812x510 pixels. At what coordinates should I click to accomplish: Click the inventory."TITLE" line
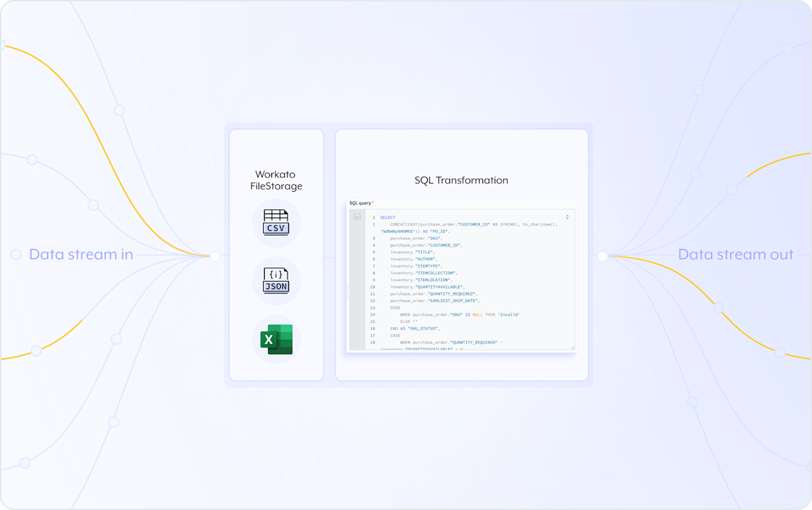[x=412, y=252]
